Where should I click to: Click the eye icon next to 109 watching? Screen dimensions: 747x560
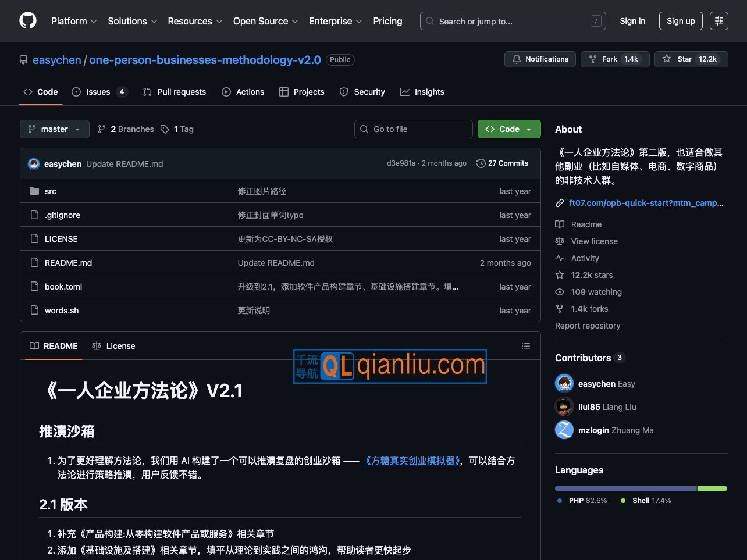click(x=559, y=291)
